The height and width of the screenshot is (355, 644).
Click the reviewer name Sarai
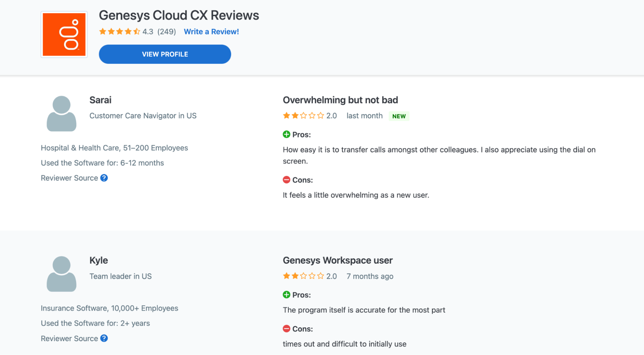tap(100, 100)
